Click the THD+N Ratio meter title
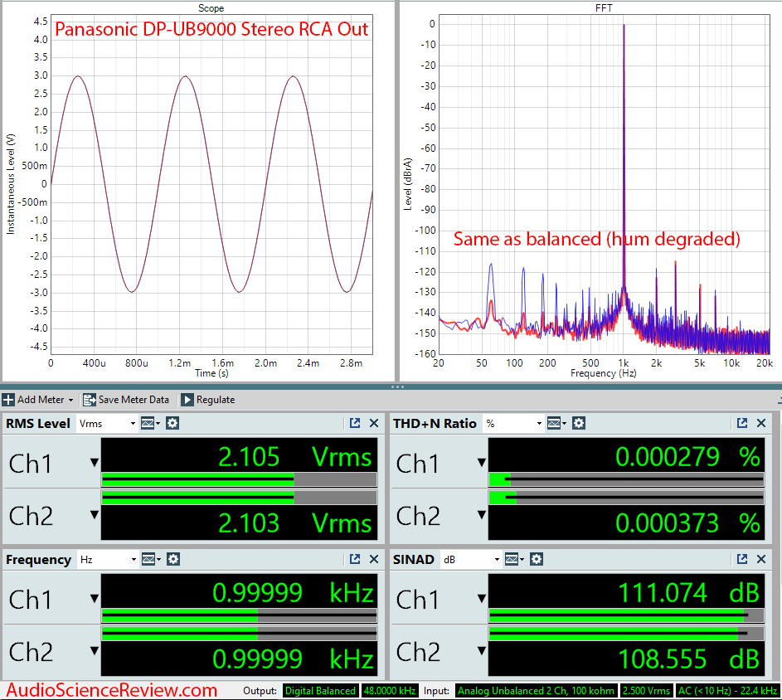The image size is (782, 700). pyautogui.click(x=435, y=424)
